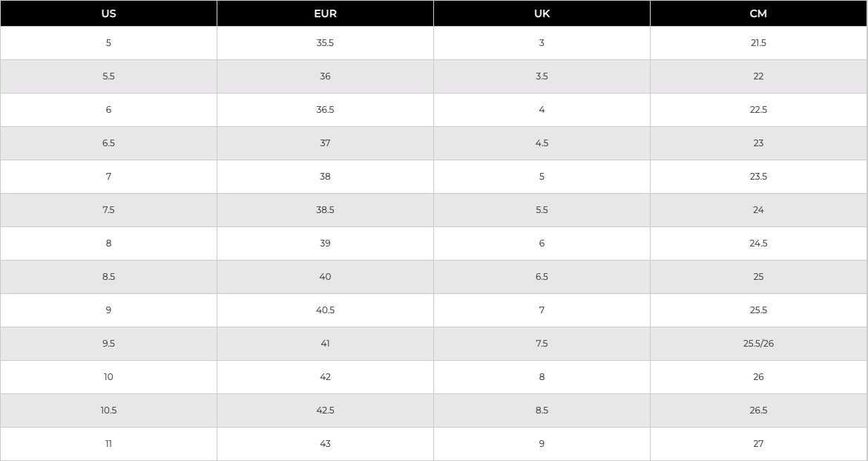Click the CM value 23.5
The width and height of the screenshot is (868, 461).
(758, 177)
